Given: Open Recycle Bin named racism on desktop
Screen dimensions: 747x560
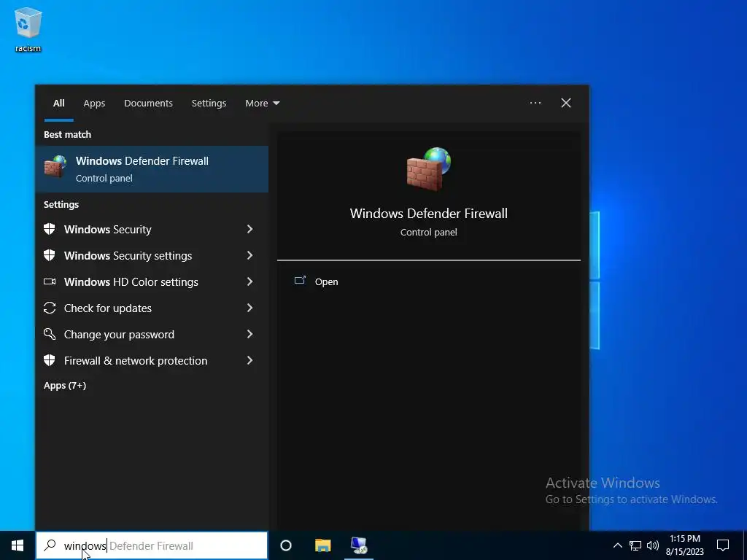Looking at the screenshot, I should coord(28,29).
